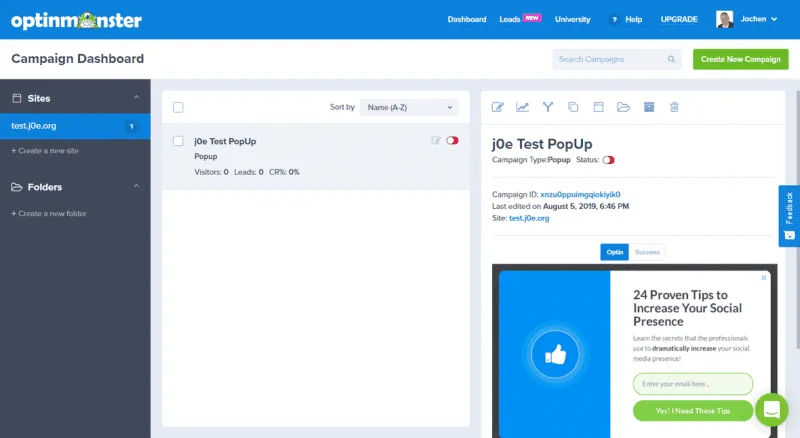Screen dimensions: 800x438
Task: Click the Last edited August 5, 2019 text
Action: pyautogui.click(x=560, y=206)
